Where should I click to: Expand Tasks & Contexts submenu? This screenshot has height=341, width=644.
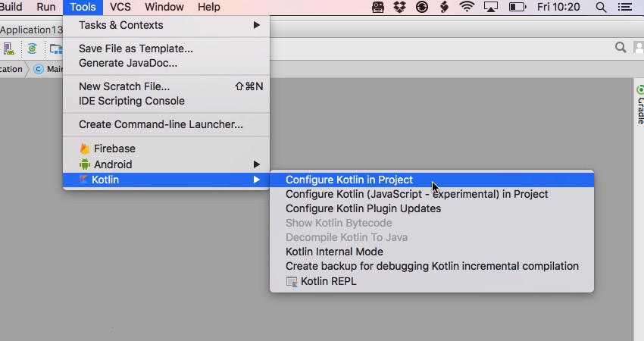[x=166, y=25]
